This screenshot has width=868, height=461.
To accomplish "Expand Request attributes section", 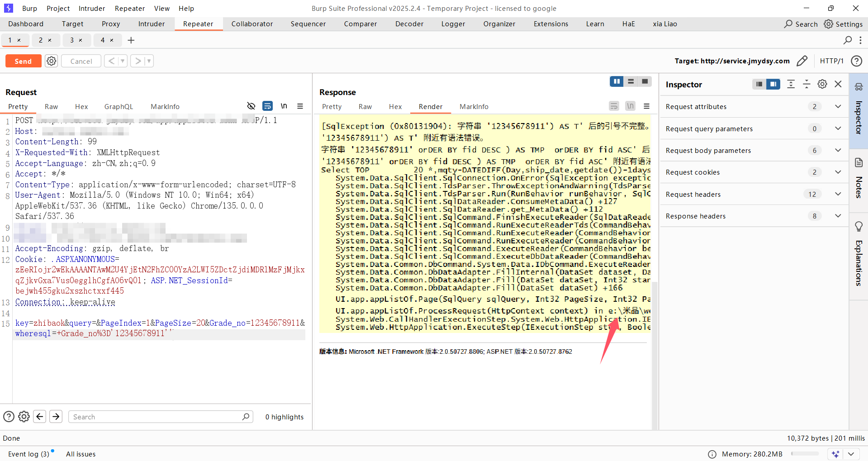I will [x=838, y=106].
